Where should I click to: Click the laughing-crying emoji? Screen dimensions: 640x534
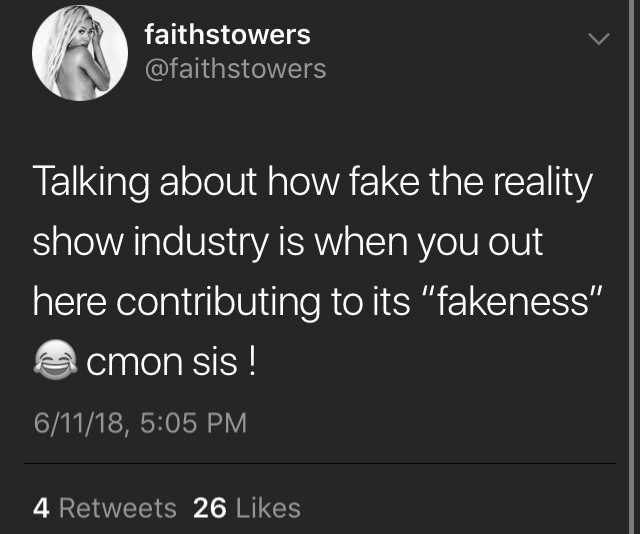[x=56, y=360]
